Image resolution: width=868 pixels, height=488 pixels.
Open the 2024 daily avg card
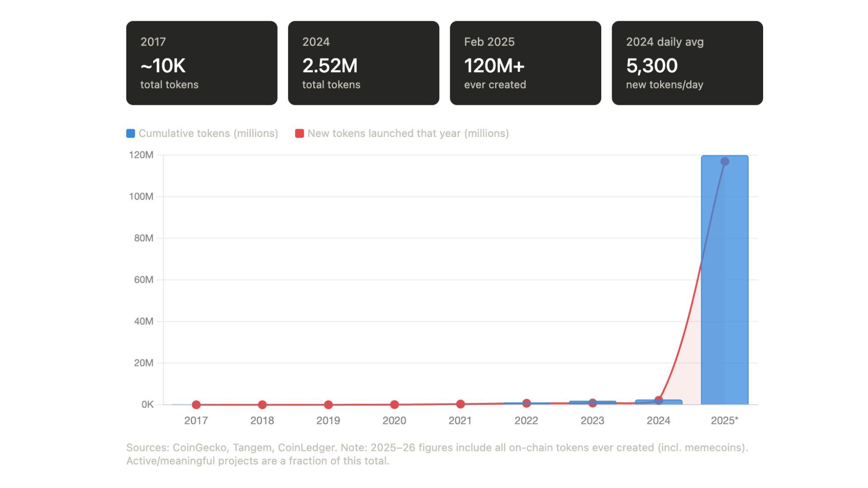click(687, 63)
